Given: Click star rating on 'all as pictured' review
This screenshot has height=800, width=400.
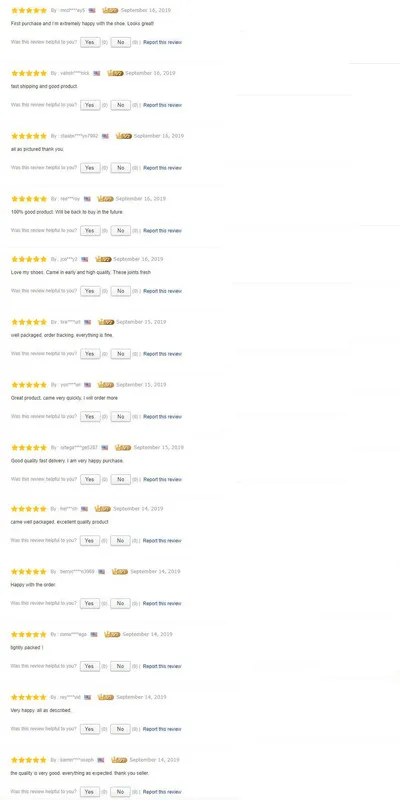Looking at the screenshot, I should point(29,136).
